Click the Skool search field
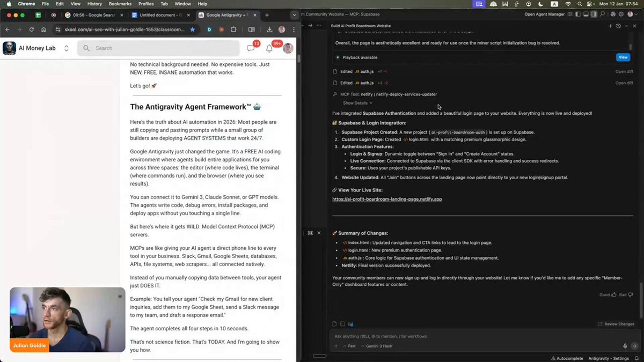 [158, 48]
